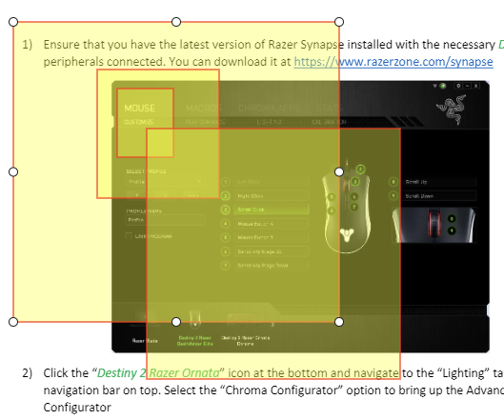Click marker 8 on side-view mouse image
Viewport: 504px width, 420px height.
coord(452,219)
